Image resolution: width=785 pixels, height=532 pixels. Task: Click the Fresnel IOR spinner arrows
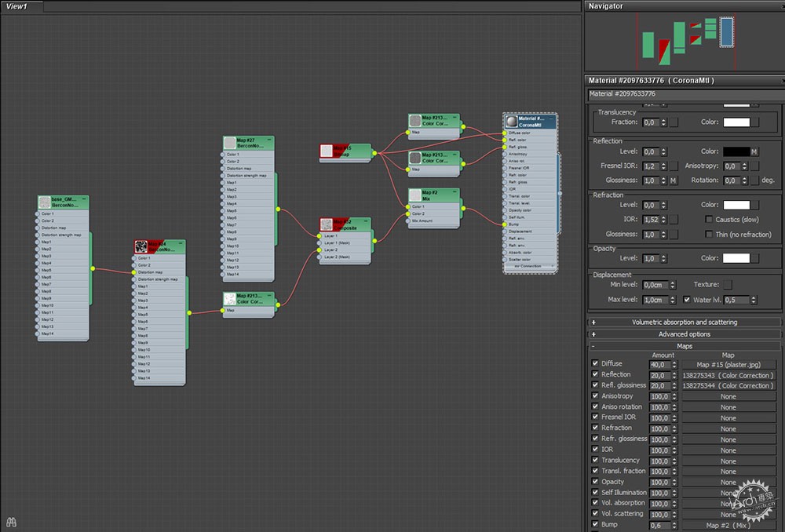pos(664,166)
